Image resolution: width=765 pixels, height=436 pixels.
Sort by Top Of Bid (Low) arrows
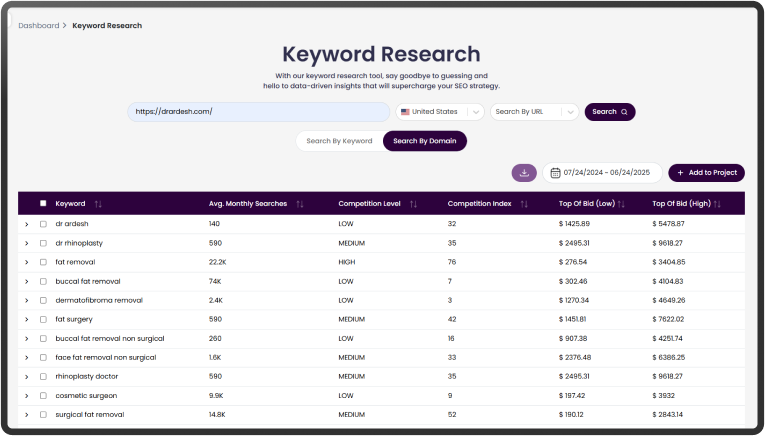coord(621,204)
